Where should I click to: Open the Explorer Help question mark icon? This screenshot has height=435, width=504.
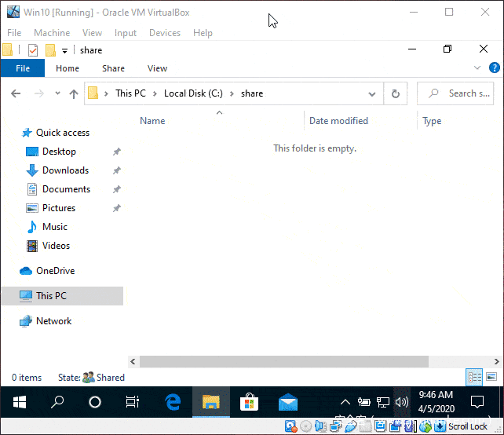(494, 68)
